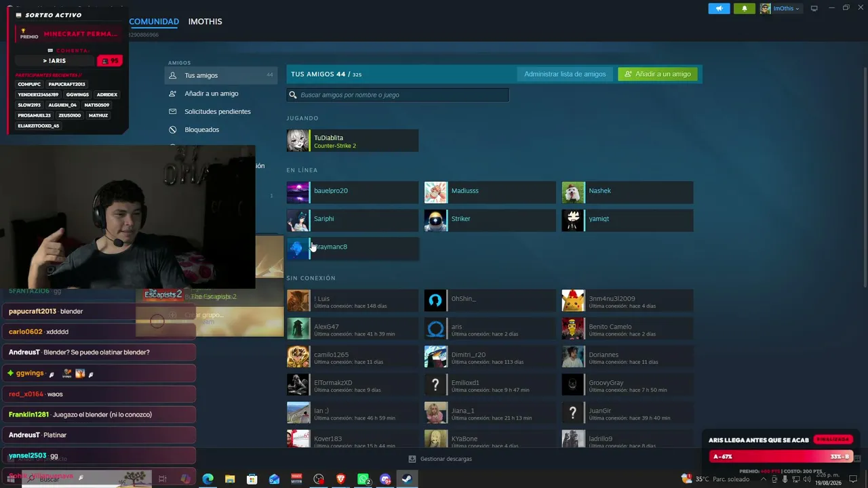Open offline friend Emilioxd1
Image resolution: width=868 pixels, height=488 pixels.
click(490, 385)
